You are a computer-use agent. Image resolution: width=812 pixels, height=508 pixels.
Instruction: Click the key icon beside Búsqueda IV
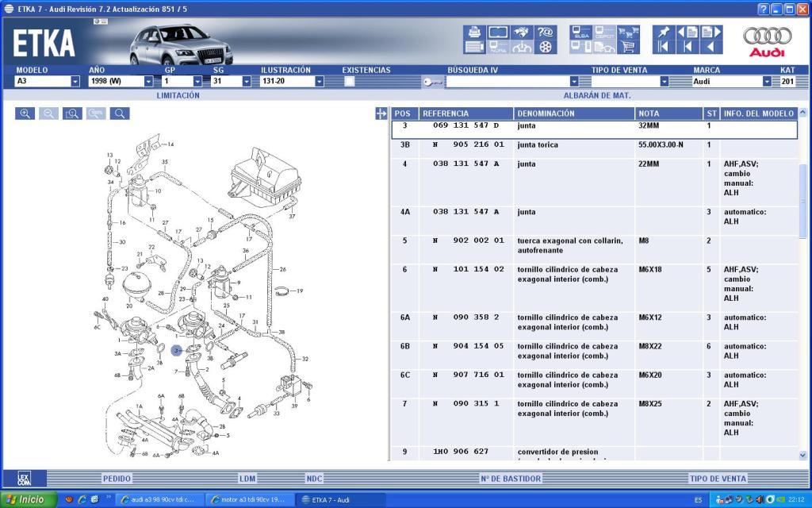pos(432,82)
